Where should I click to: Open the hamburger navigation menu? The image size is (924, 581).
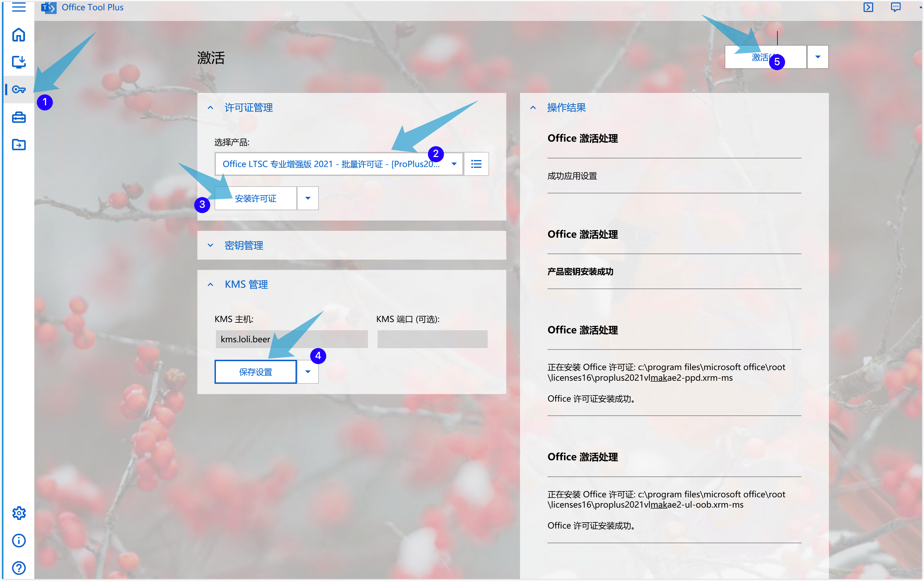point(19,7)
